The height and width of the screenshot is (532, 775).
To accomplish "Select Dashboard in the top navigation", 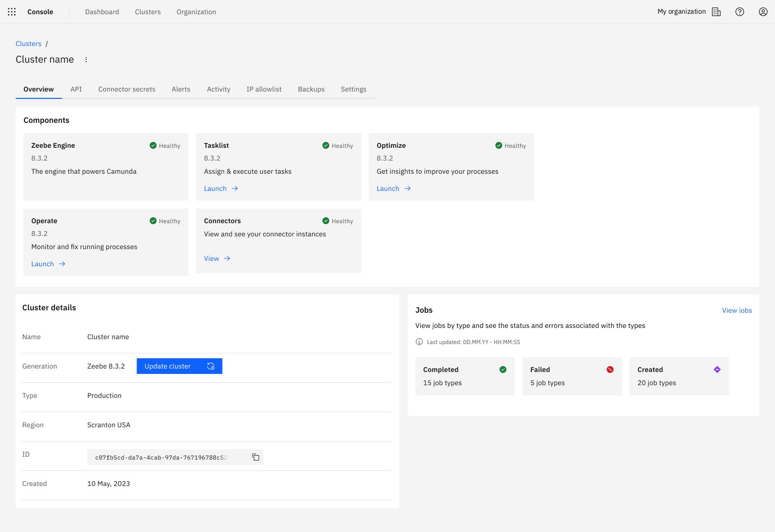I will tap(102, 12).
